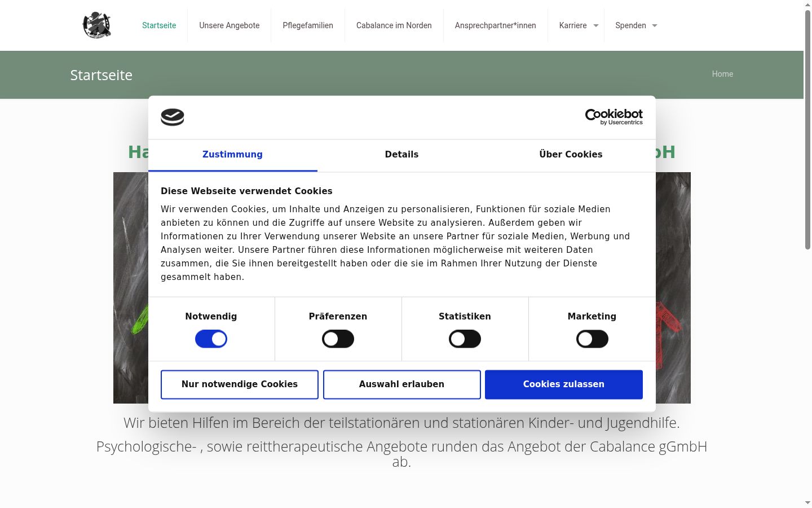
Task: Click the page vertical scrollbar thumb
Action: (x=807, y=129)
